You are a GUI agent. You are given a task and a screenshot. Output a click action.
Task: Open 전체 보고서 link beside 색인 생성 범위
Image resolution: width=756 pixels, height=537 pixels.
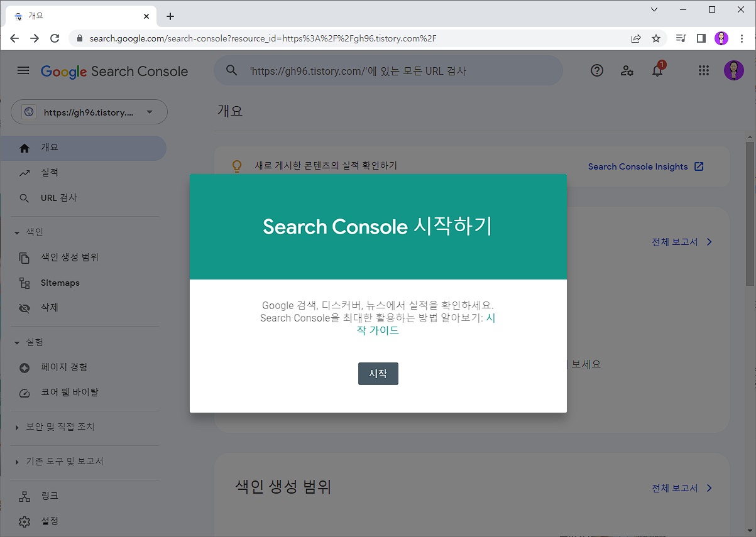point(682,488)
